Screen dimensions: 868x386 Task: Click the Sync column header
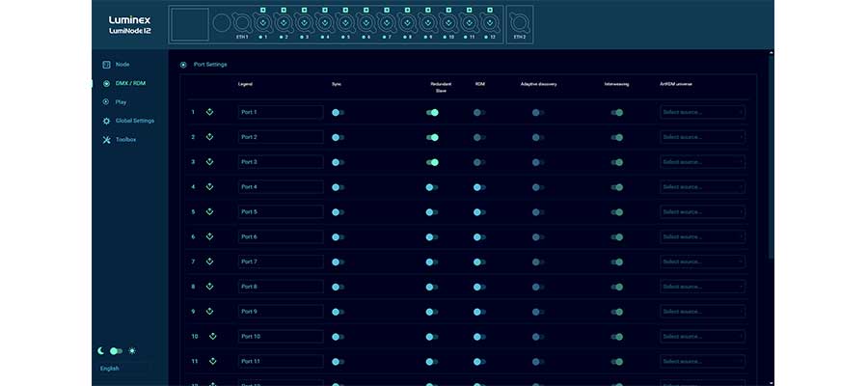[337, 84]
